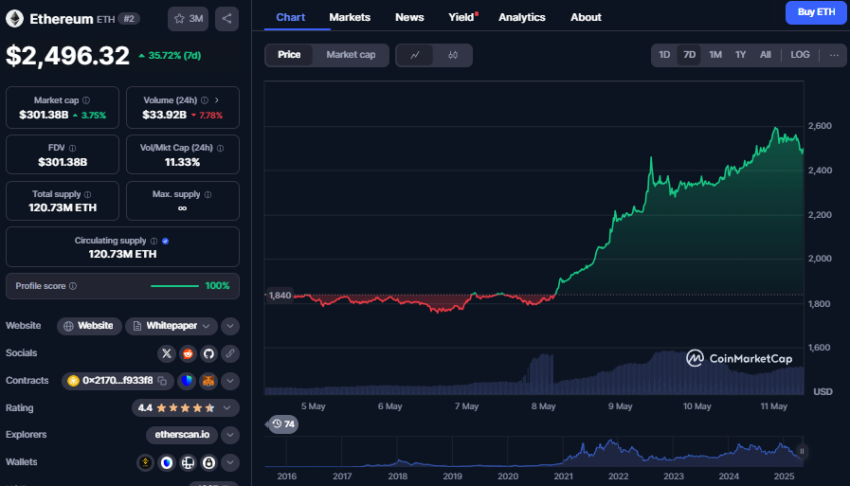
Task: Switch to candlestick chart view
Action: (x=453, y=55)
